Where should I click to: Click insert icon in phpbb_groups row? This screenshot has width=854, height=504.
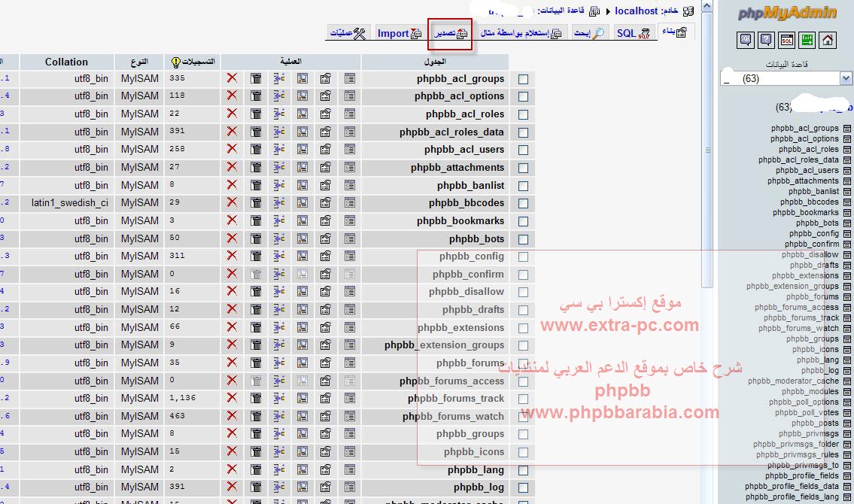[x=279, y=434]
